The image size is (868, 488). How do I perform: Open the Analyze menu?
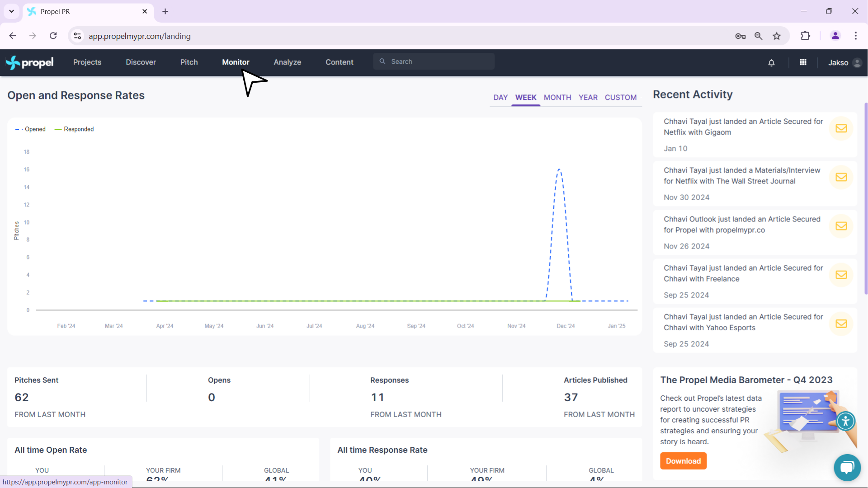(x=287, y=62)
